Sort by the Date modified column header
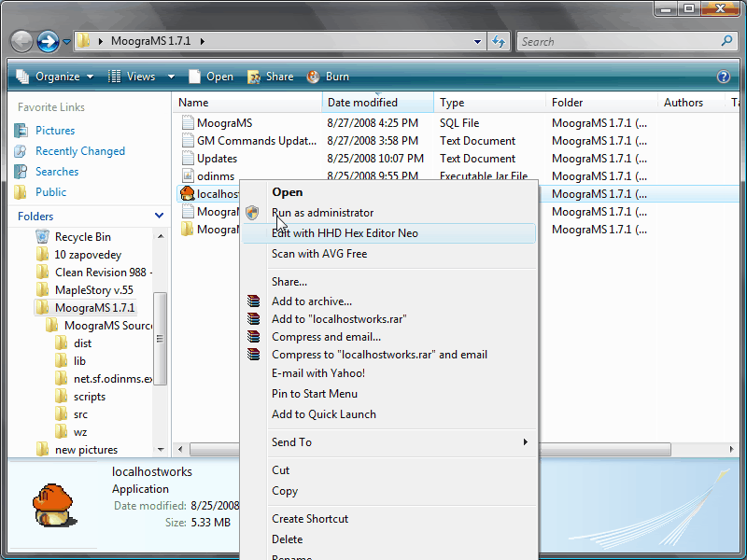The width and height of the screenshot is (747, 560). click(x=362, y=103)
